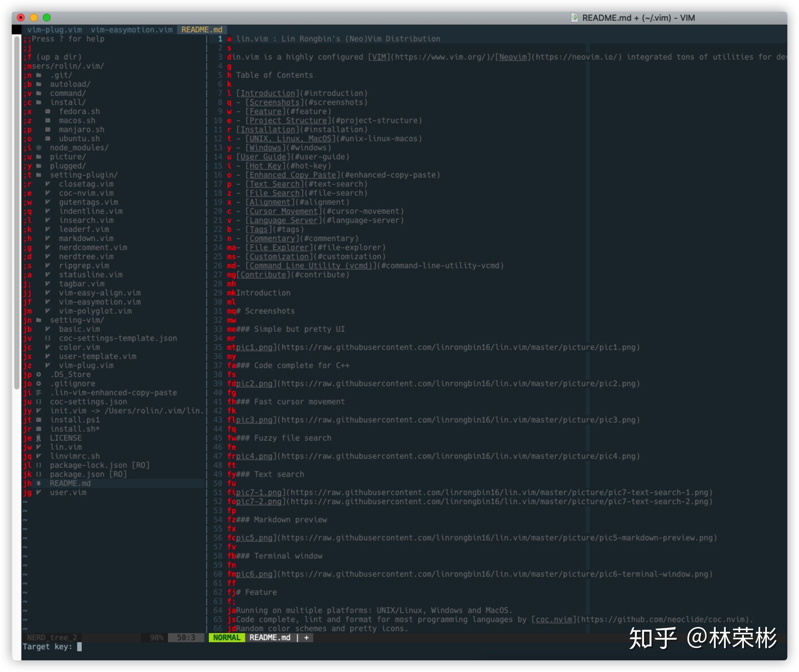The height and width of the screenshot is (672, 799).
Task: Switch to the vim-plug.vim tab
Action: (54, 30)
